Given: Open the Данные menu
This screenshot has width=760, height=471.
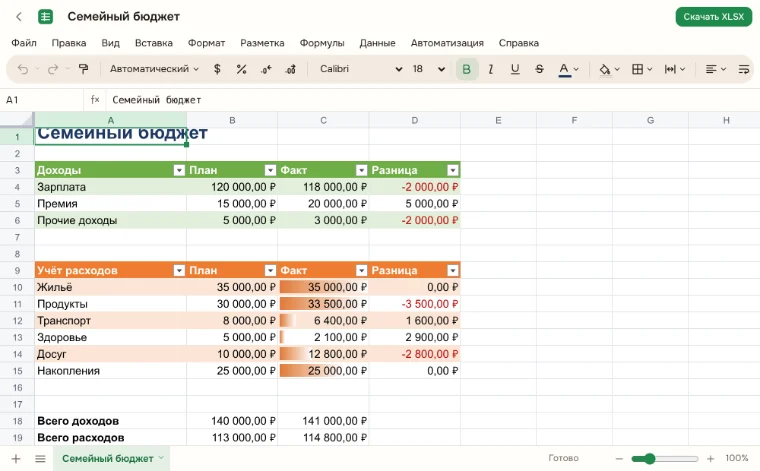Looking at the screenshot, I should [377, 43].
